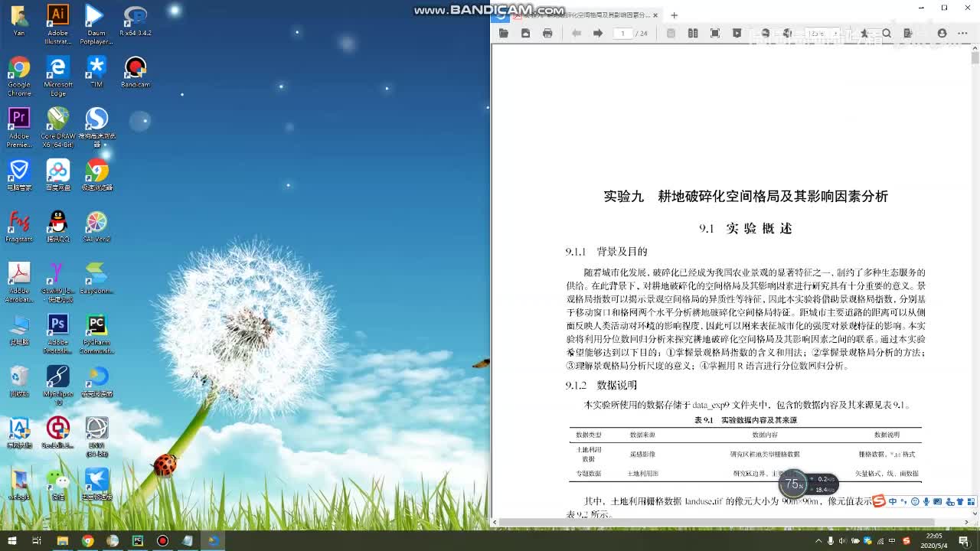The height and width of the screenshot is (551, 980).
Task: Open a new tab with plus button
Action: pyautogui.click(x=674, y=15)
